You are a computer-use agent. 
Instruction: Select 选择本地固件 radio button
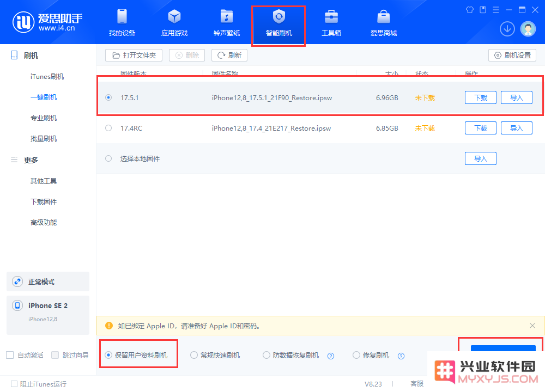108,158
